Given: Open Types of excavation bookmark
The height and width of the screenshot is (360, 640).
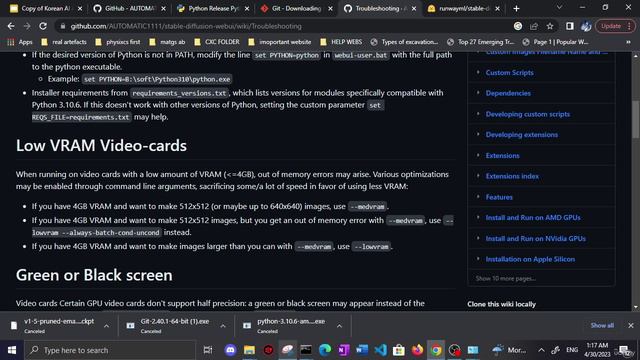Looking at the screenshot, I should 404,42.
